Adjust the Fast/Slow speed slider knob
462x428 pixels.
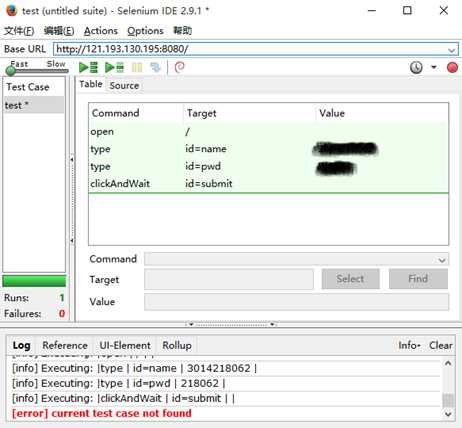pos(11,70)
